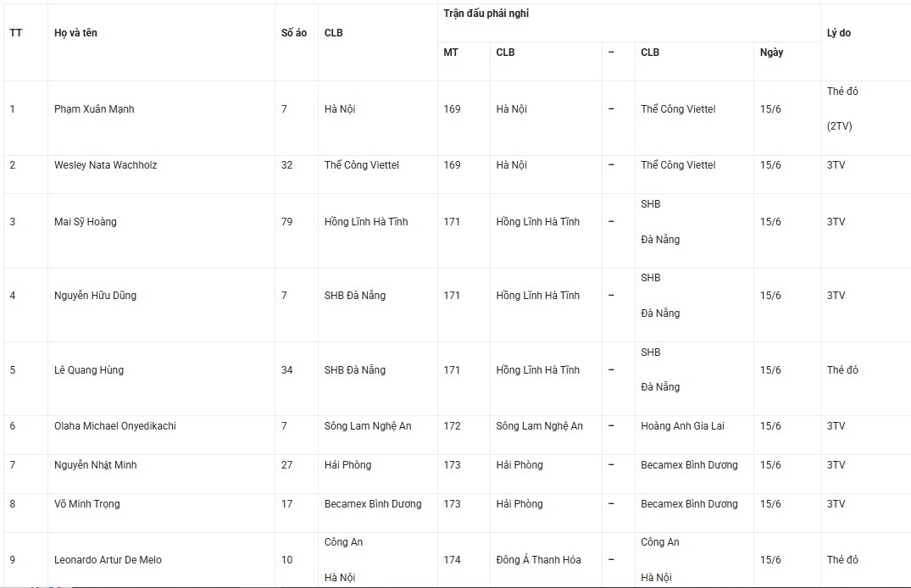Viewport: 911px width, 588px height.
Task: Click the 'Ngày' sub-header cell
Action: [771, 53]
